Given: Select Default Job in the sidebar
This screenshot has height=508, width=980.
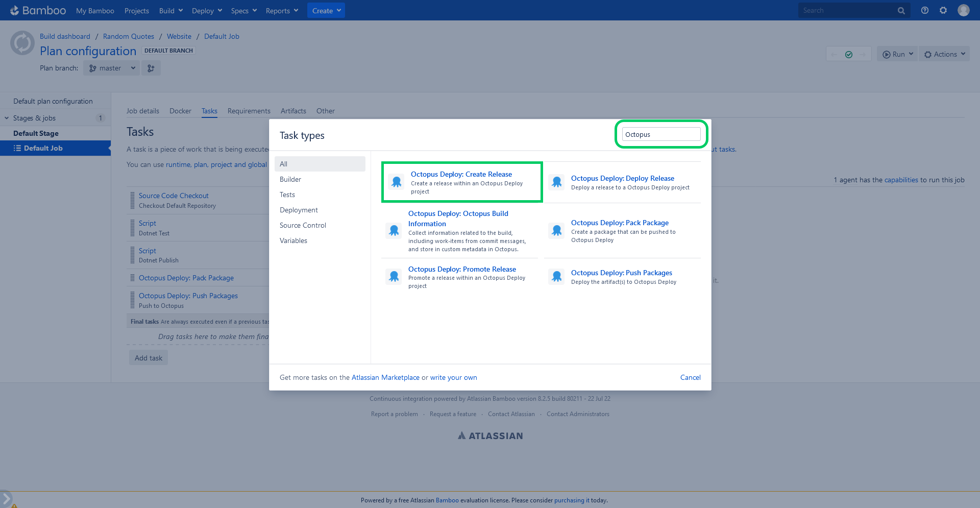Looking at the screenshot, I should [55, 148].
